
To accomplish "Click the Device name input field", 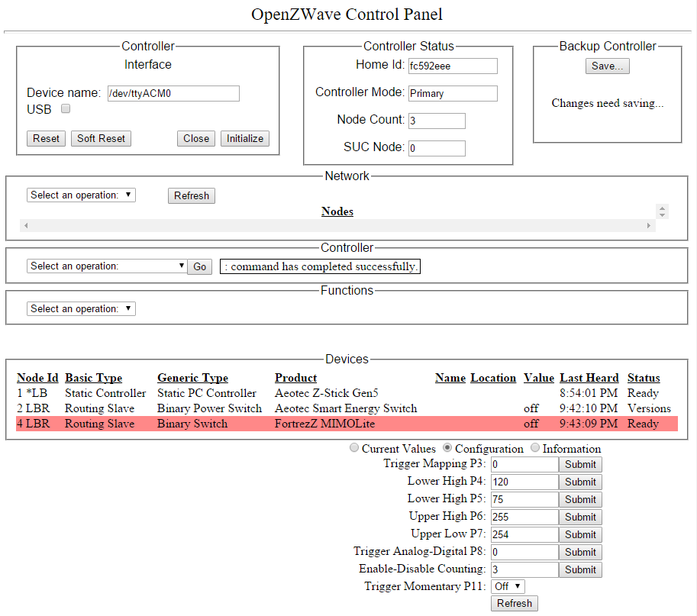I will click(173, 93).
